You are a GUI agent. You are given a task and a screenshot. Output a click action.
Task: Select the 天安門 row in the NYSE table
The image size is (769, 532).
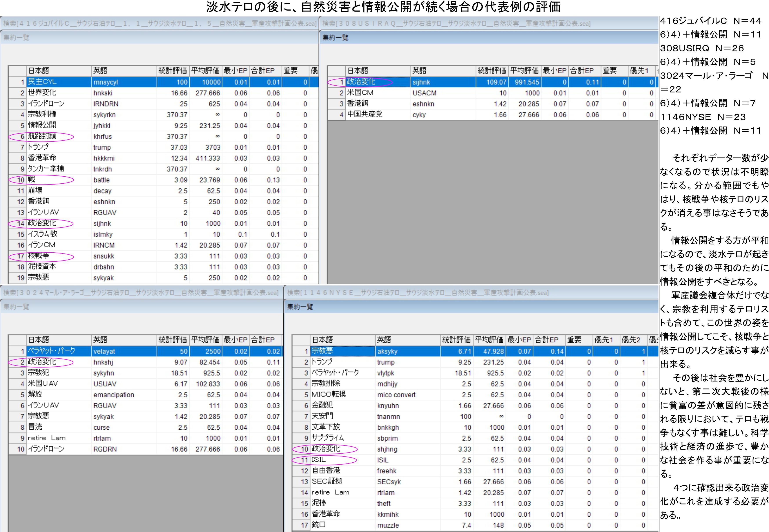point(322,416)
